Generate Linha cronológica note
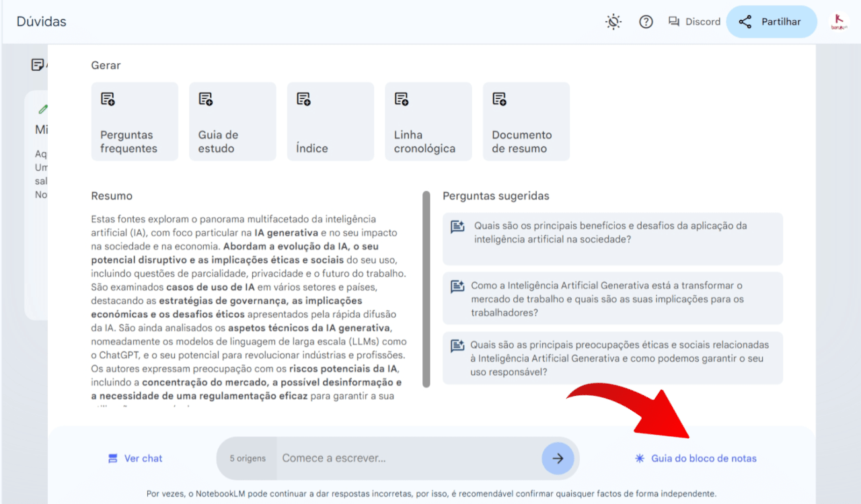The width and height of the screenshot is (861, 504). (x=428, y=122)
